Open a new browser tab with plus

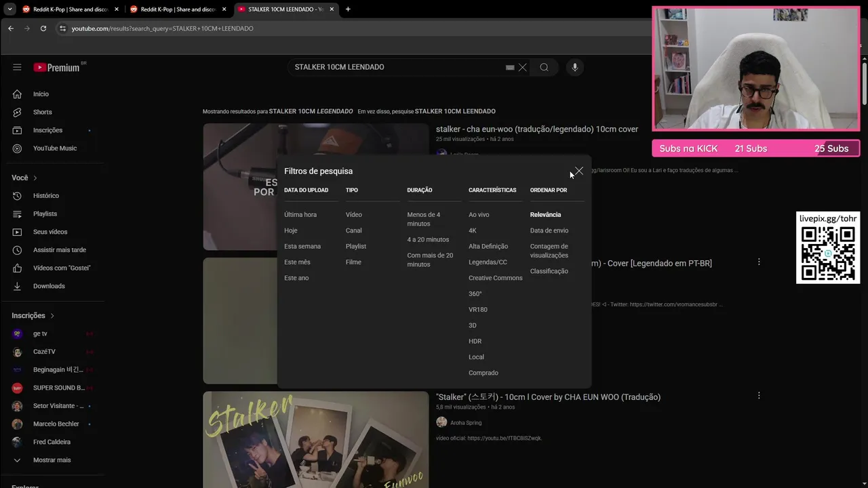(x=348, y=9)
